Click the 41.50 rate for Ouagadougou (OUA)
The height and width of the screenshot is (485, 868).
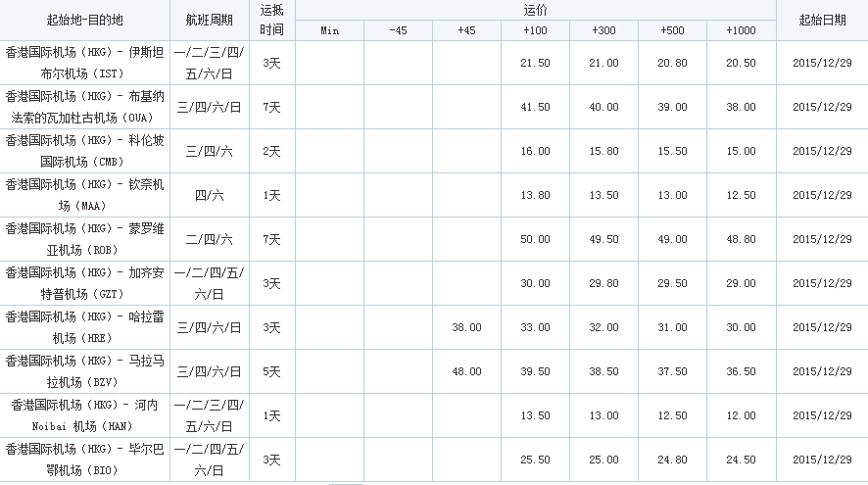(535, 107)
